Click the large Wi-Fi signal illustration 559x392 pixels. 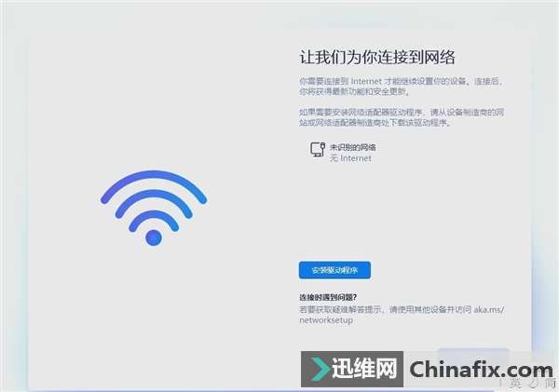coord(154,209)
